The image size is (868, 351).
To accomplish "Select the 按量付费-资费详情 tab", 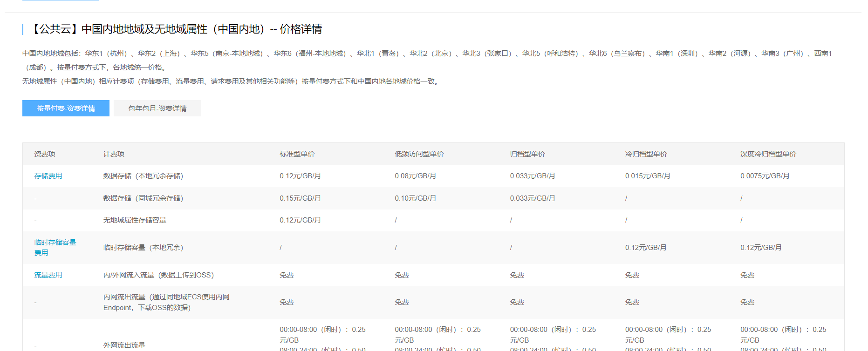I will click(x=66, y=108).
